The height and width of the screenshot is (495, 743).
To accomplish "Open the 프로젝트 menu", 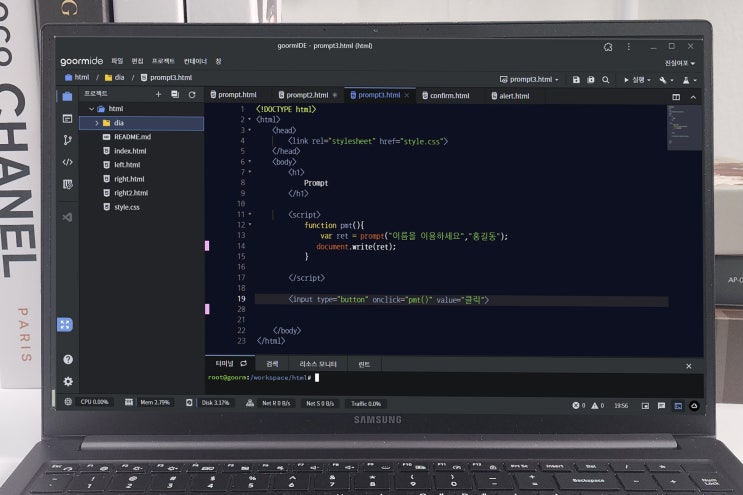I will [x=163, y=61].
